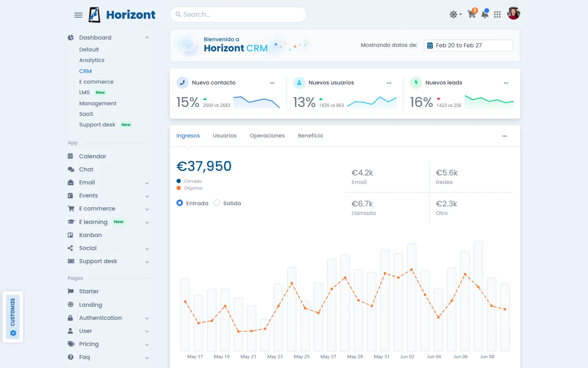
Task: Click the Cerrado legend item
Action: click(189, 181)
